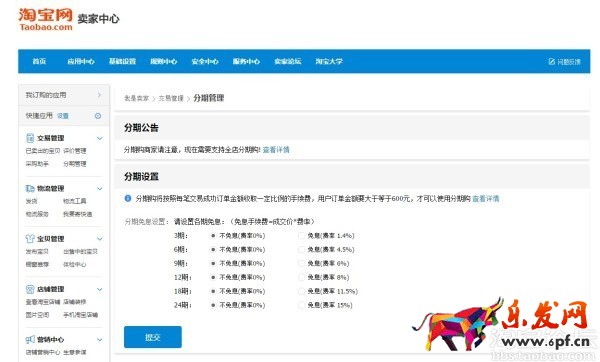This screenshot has height=362, width=600.
Task: Open 查看详情 link in 分期公告
Action: (x=276, y=150)
